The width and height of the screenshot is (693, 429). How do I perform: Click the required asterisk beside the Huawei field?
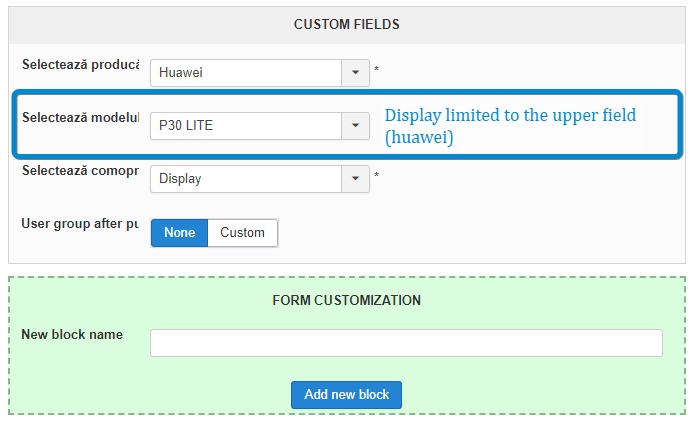[x=376, y=71]
